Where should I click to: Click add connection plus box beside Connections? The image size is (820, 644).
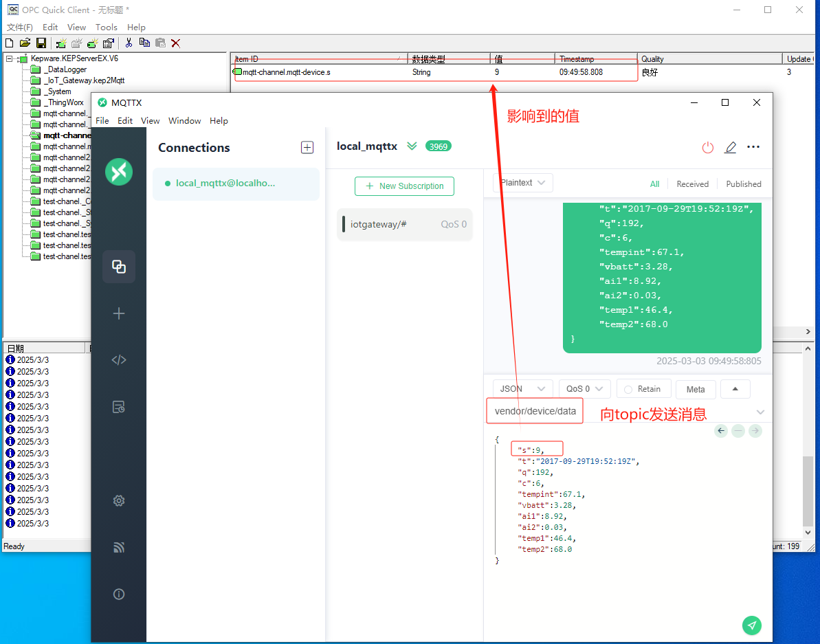tap(307, 147)
